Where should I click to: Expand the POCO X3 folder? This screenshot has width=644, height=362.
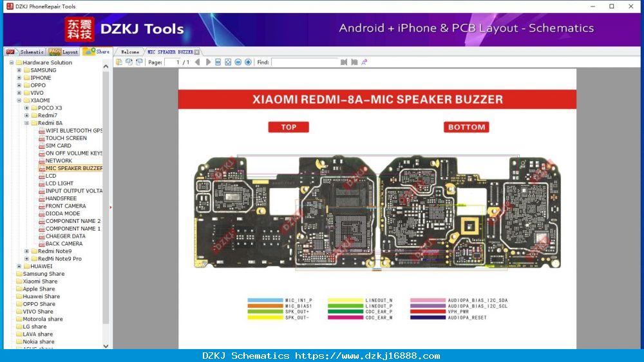coord(26,108)
